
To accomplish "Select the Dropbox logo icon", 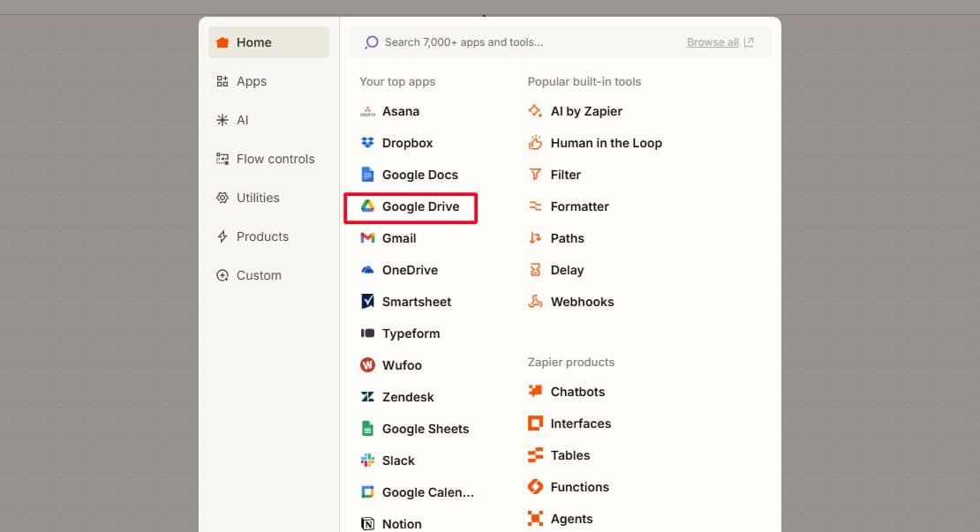I will click(367, 143).
